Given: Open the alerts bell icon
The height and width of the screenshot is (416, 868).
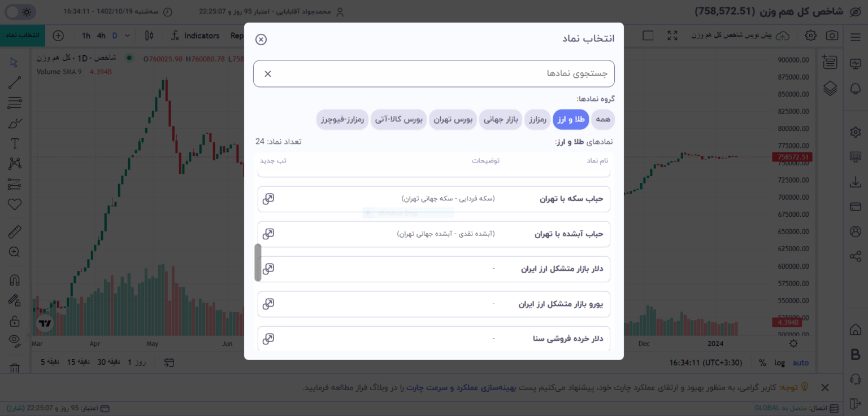Looking at the screenshot, I should pyautogui.click(x=856, y=88).
